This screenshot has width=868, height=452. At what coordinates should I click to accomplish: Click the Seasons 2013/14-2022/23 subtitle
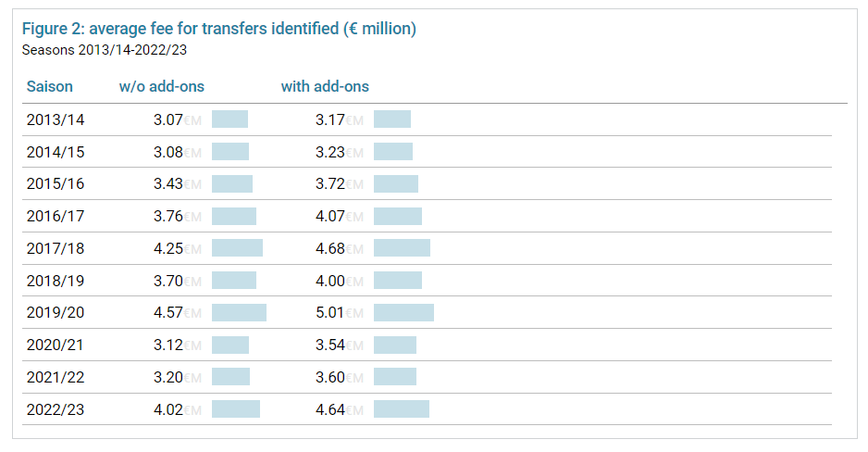105,50
